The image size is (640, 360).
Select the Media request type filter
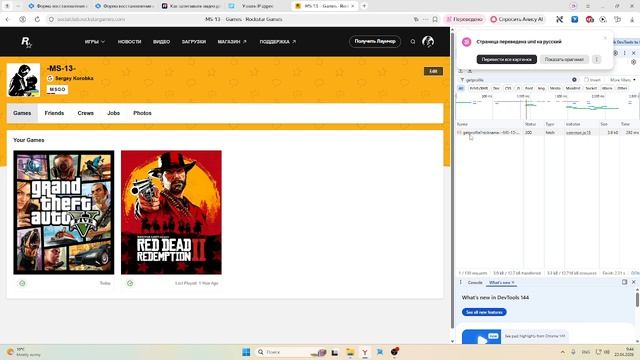(x=555, y=88)
